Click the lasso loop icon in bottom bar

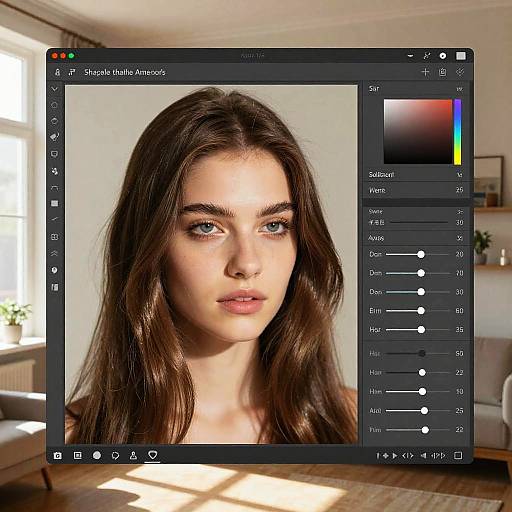[x=115, y=456]
